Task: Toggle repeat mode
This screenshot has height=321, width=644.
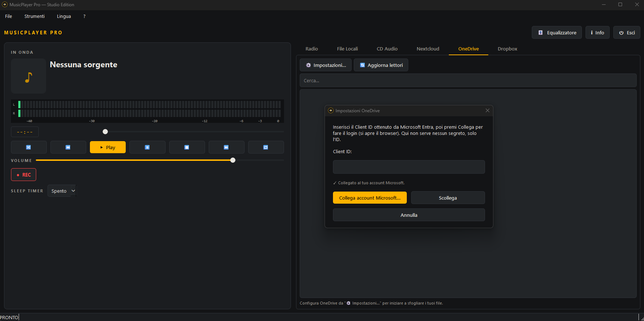Action: pos(266,147)
